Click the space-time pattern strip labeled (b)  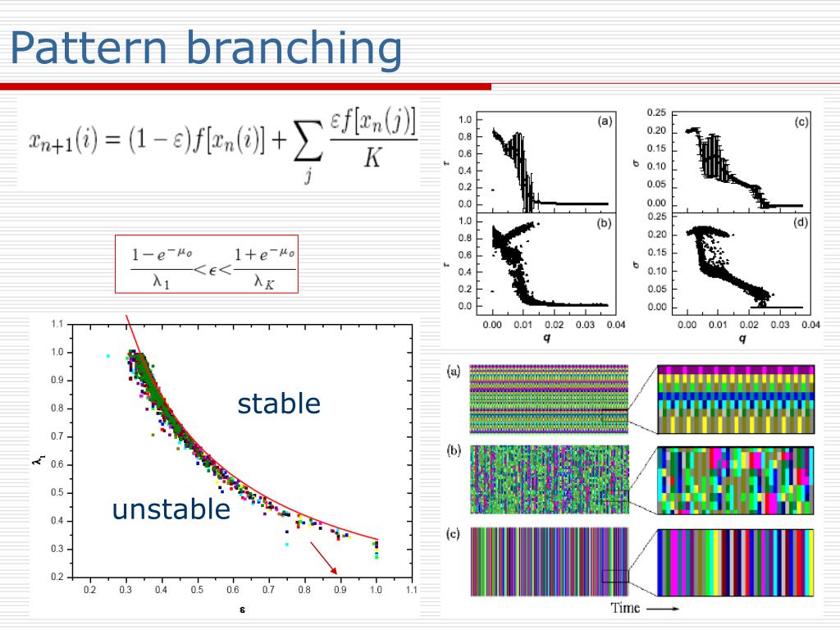coord(549,479)
